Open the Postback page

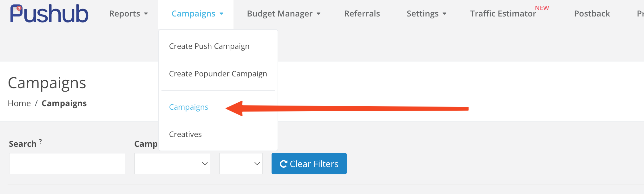[x=592, y=14]
